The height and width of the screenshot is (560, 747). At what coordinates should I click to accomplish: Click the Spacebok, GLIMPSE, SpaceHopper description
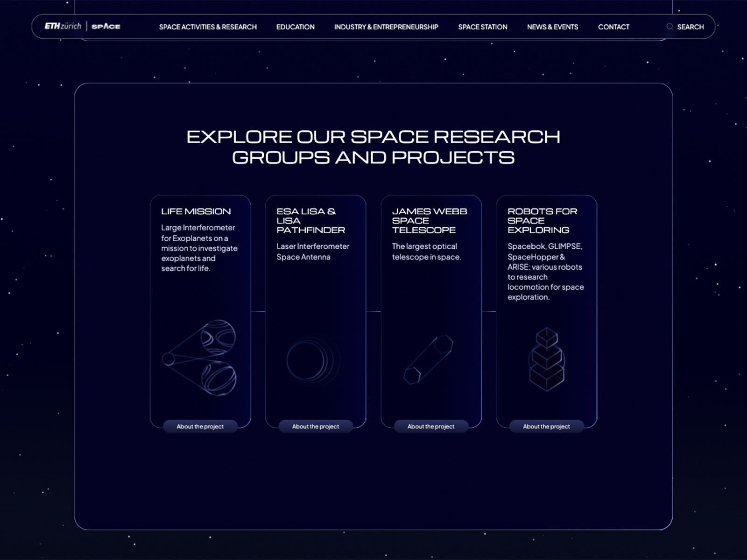pos(546,272)
